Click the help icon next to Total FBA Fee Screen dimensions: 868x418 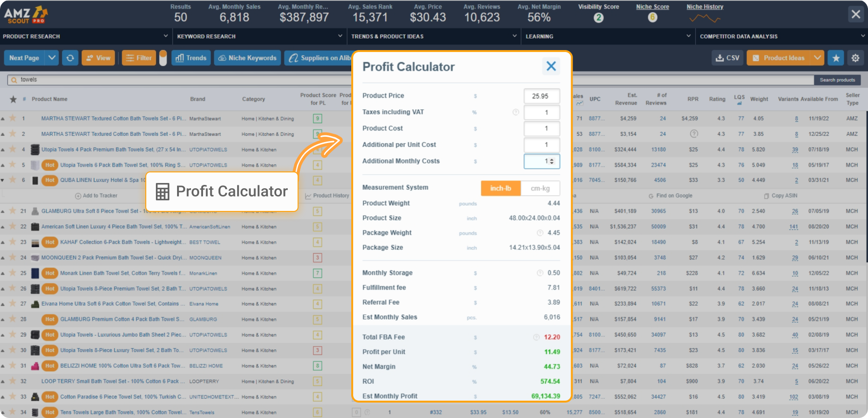(x=536, y=337)
